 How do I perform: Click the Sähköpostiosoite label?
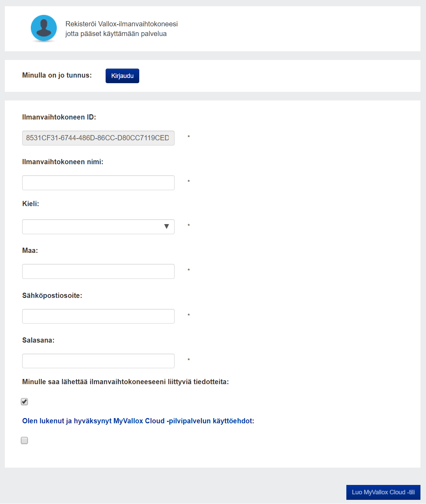52,295
